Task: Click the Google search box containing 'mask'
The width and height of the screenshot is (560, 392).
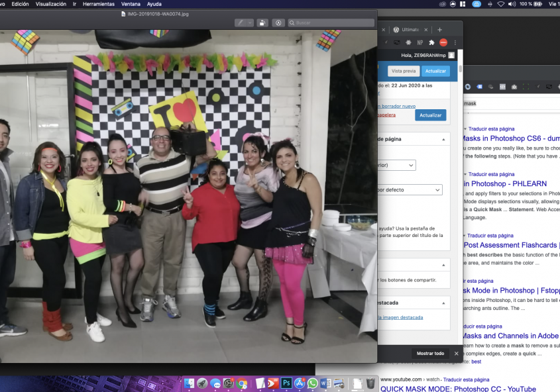Action: coord(512,103)
